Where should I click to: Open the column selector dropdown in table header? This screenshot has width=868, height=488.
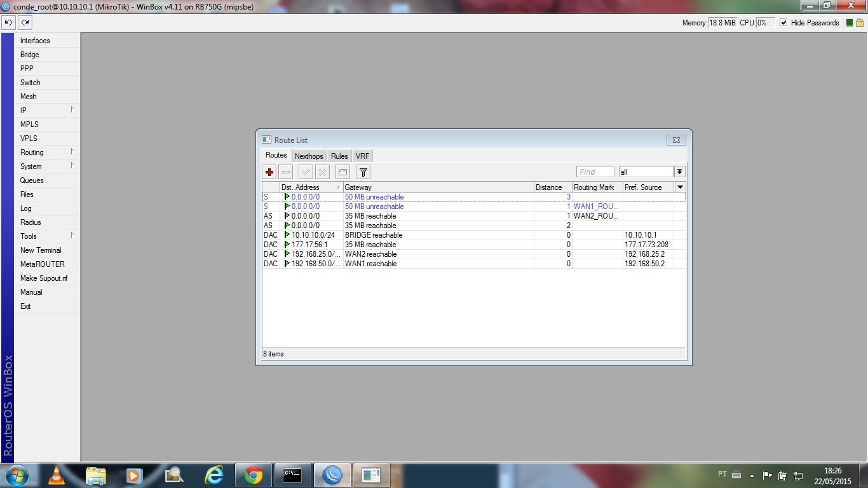coord(680,187)
